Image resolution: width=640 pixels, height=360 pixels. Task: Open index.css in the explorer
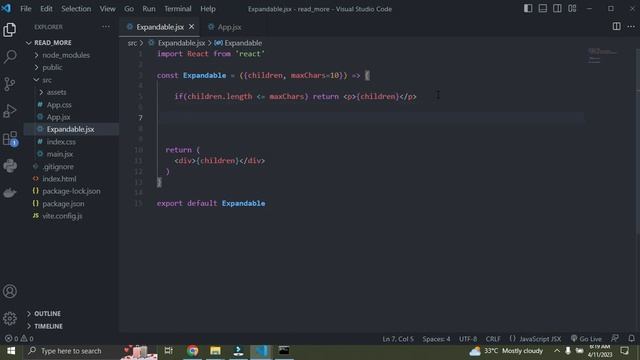click(61, 142)
